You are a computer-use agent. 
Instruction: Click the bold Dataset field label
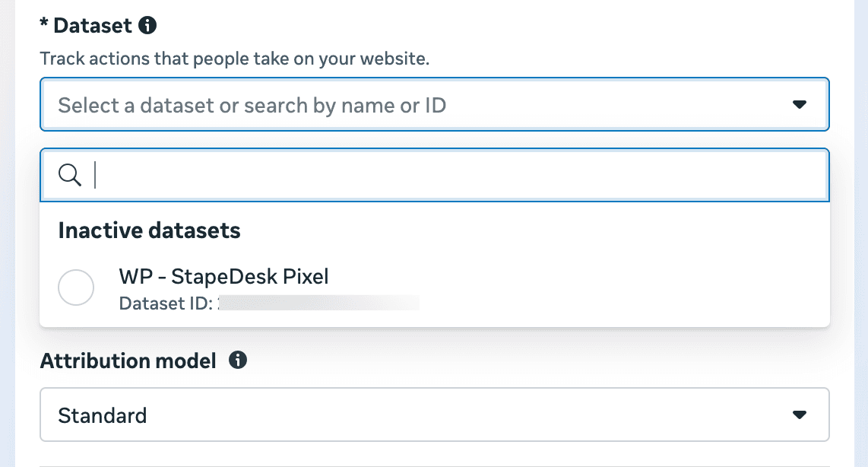(90, 25)
